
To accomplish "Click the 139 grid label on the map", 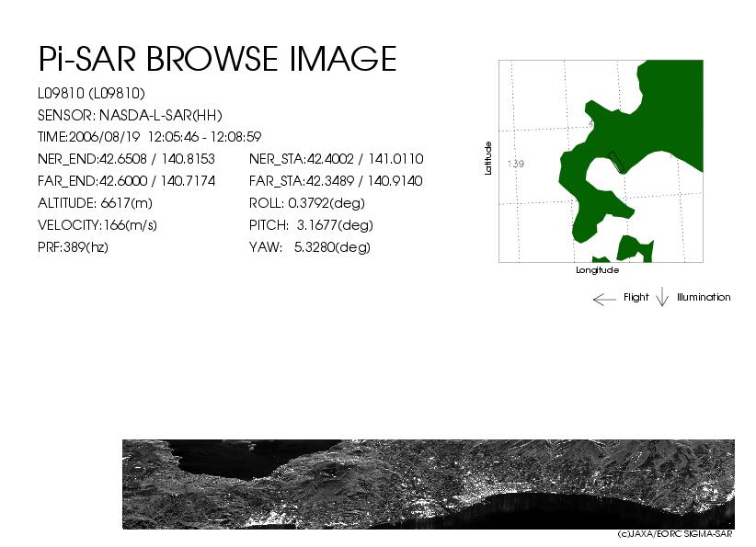I will coord(515,164).
